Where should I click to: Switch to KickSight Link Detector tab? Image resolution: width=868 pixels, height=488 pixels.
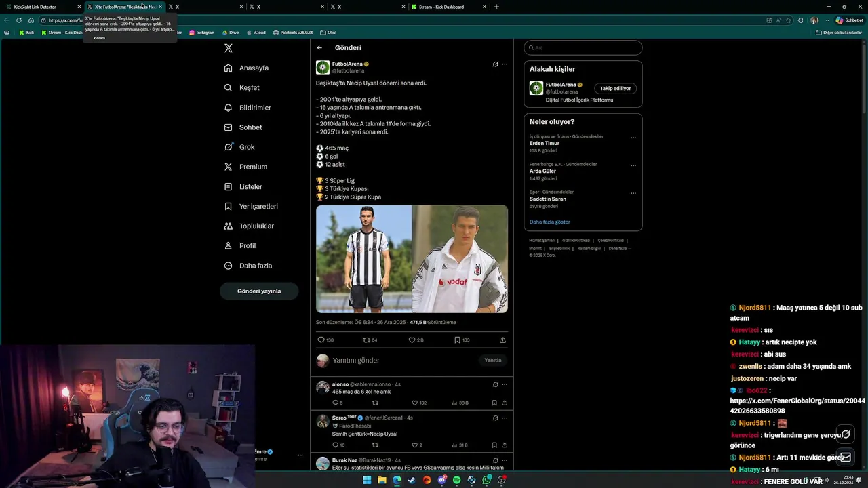tap(43, 7)
